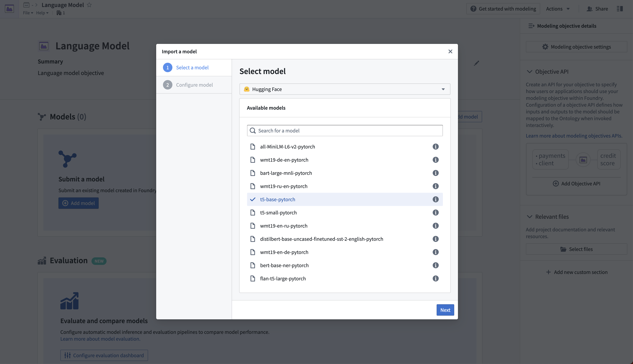Click Get started with modeling
The image size is (633, 364).
pyautogui.click(x=503, y=9)
